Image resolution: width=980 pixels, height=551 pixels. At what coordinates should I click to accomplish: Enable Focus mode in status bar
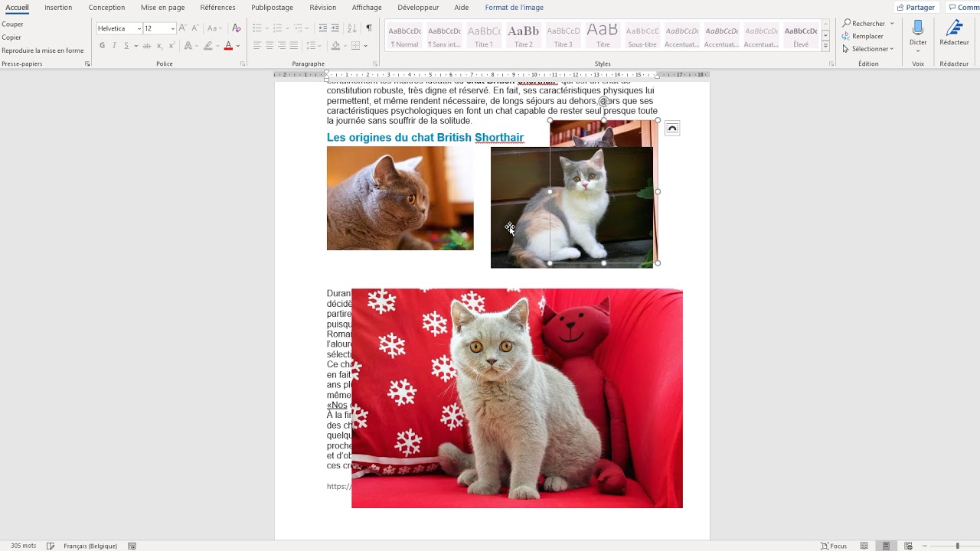point(834,546)
